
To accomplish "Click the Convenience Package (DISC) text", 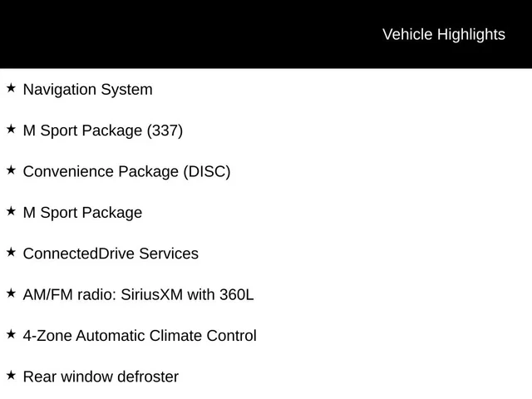I will pyautogui.click(x=126, y=172).
